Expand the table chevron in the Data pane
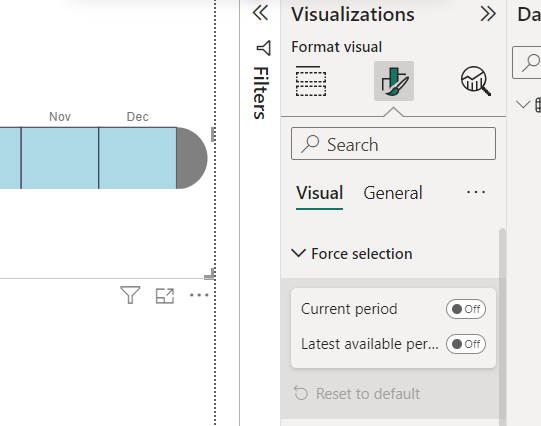This screenshot has width=541, height=426. tap(523, 104)
